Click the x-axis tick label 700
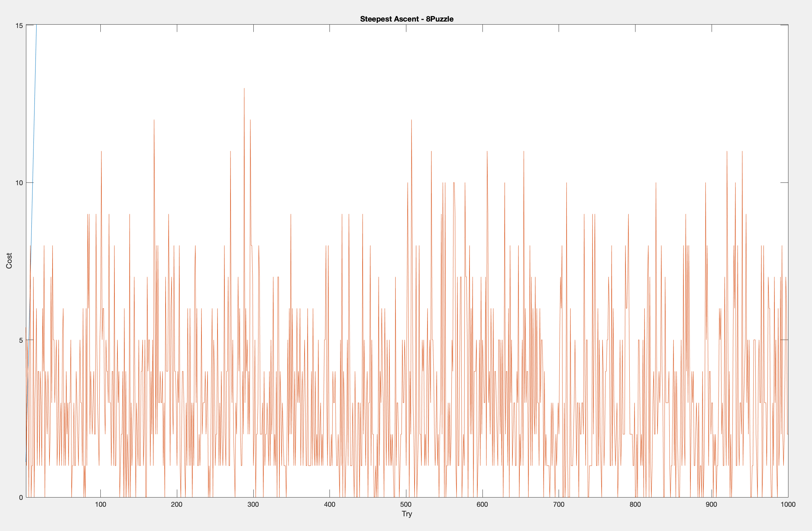Screen dimensions: 812x531 pos(559,504)
